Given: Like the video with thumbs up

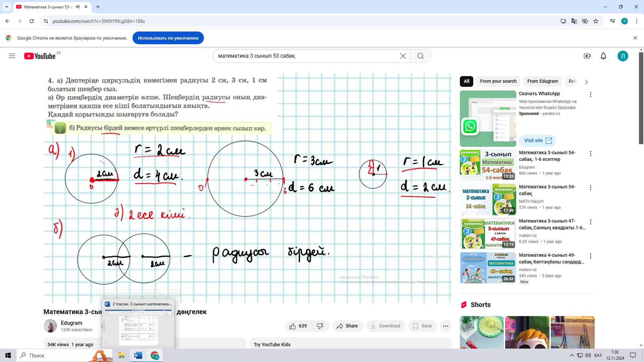Looking at the screenshot, I should click(x=298, y=326).
